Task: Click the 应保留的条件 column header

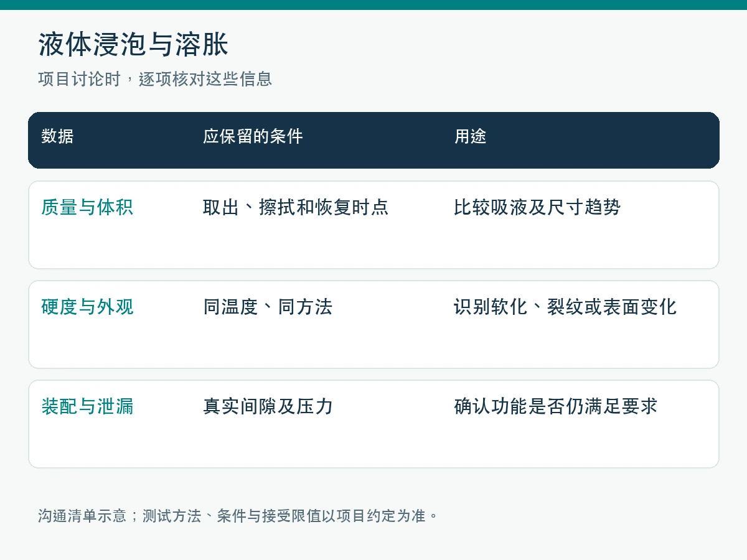Action: coord(253,136)
